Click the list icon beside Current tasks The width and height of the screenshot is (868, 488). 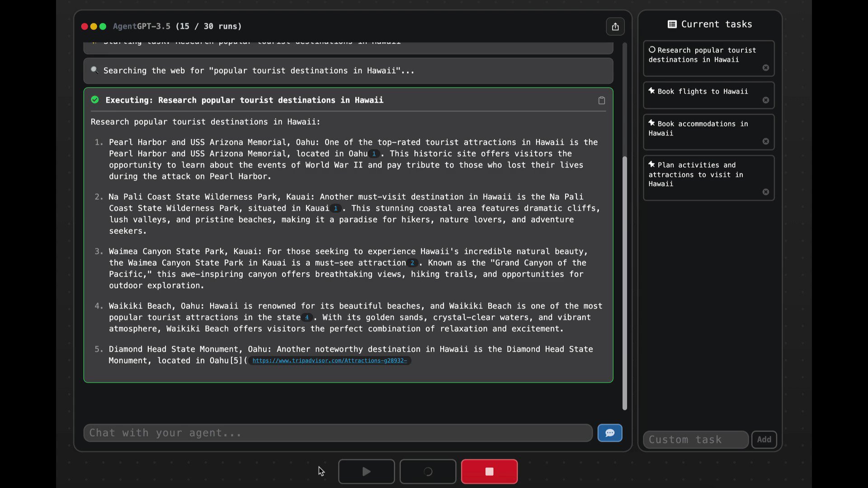(x=673, y=24)
